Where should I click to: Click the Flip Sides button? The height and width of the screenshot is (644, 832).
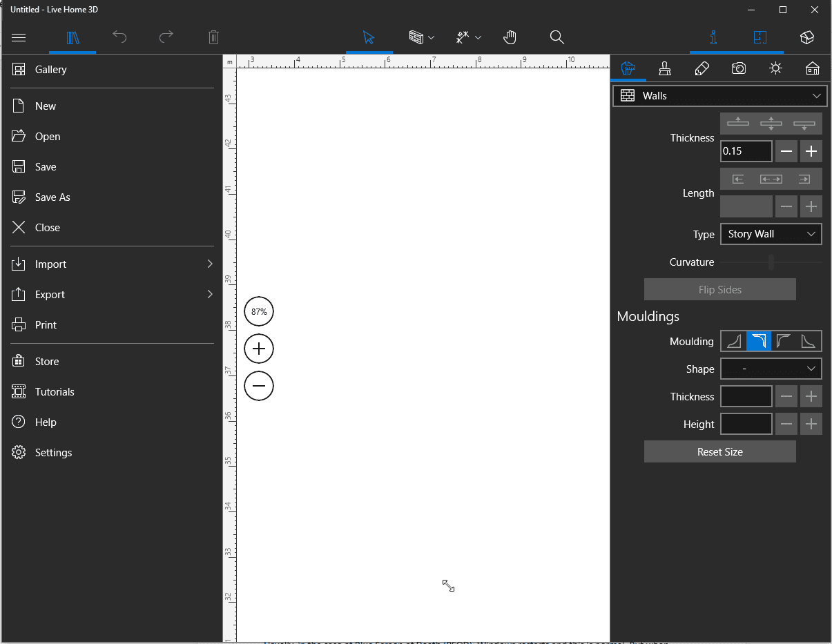pyautogui.click(x=720, y=290)
